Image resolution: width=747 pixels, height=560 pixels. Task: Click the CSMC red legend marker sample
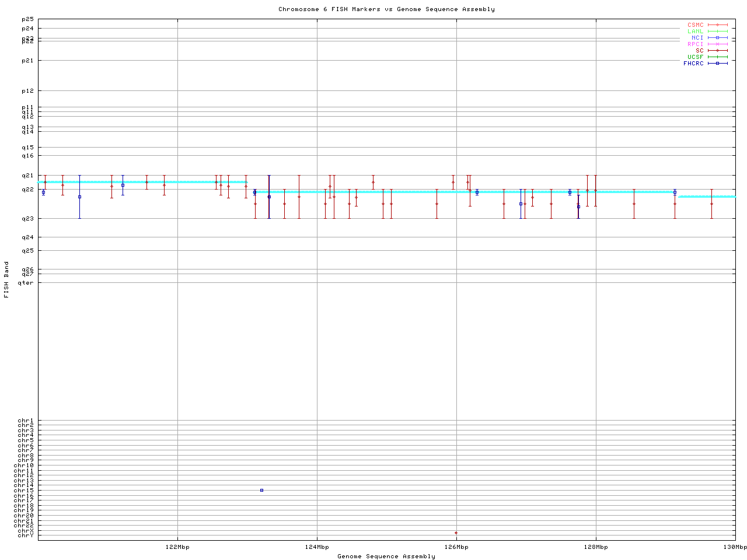717,25
